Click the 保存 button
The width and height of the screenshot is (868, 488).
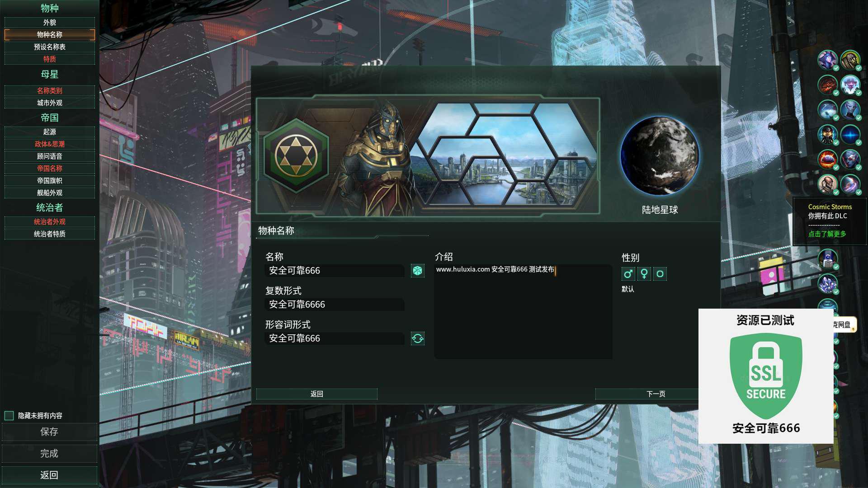(49, 432)
